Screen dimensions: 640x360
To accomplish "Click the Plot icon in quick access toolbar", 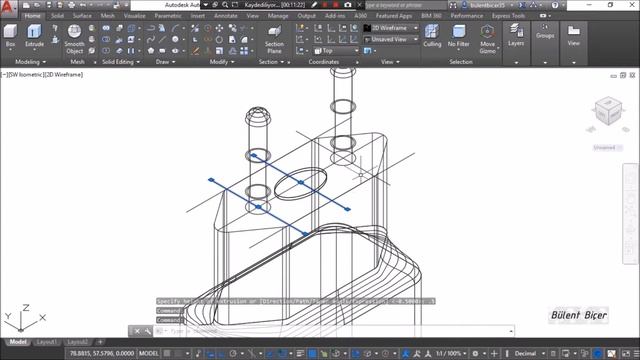I will point(71,5).
